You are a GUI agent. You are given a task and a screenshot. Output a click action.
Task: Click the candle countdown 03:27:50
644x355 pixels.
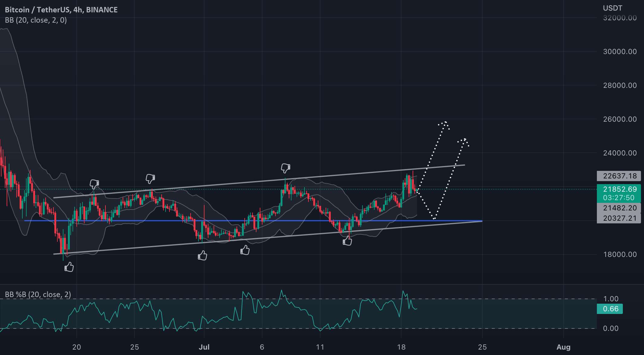pyautogui.click(x=619, y=198)
